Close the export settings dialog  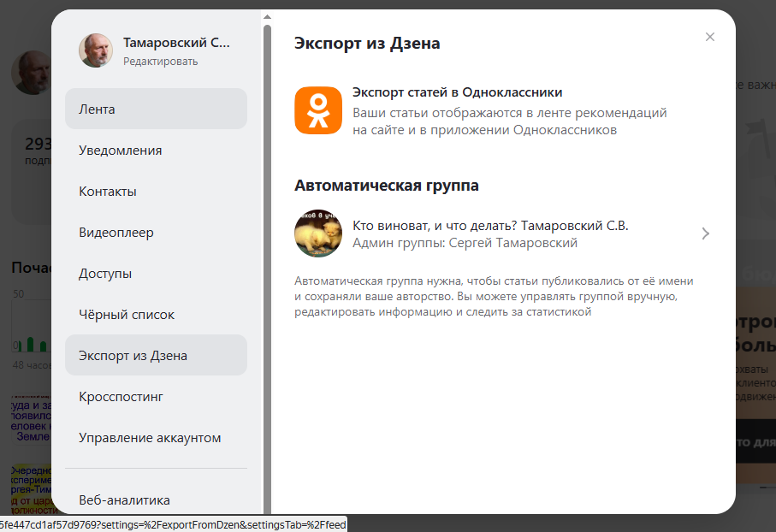709,37
